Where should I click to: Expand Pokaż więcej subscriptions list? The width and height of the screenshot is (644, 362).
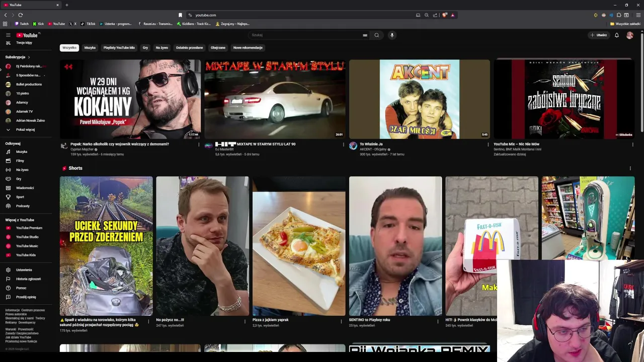coord(25,130)
